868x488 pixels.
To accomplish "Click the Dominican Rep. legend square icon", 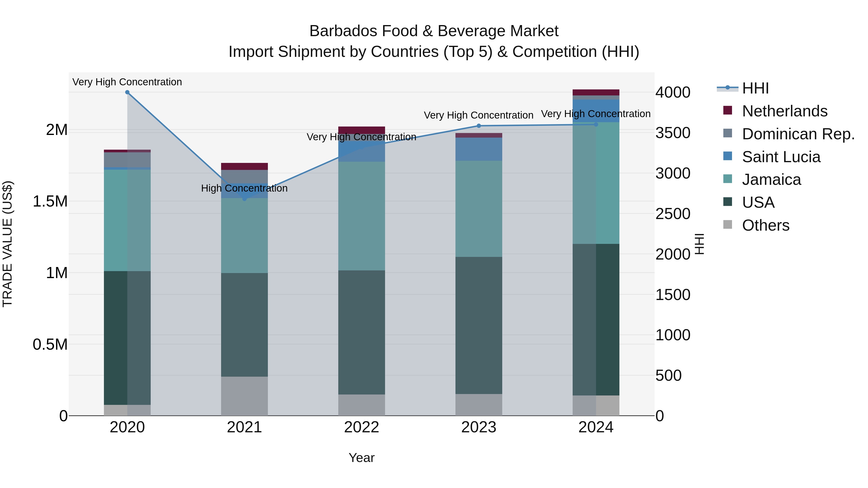I will coord(727,133).
